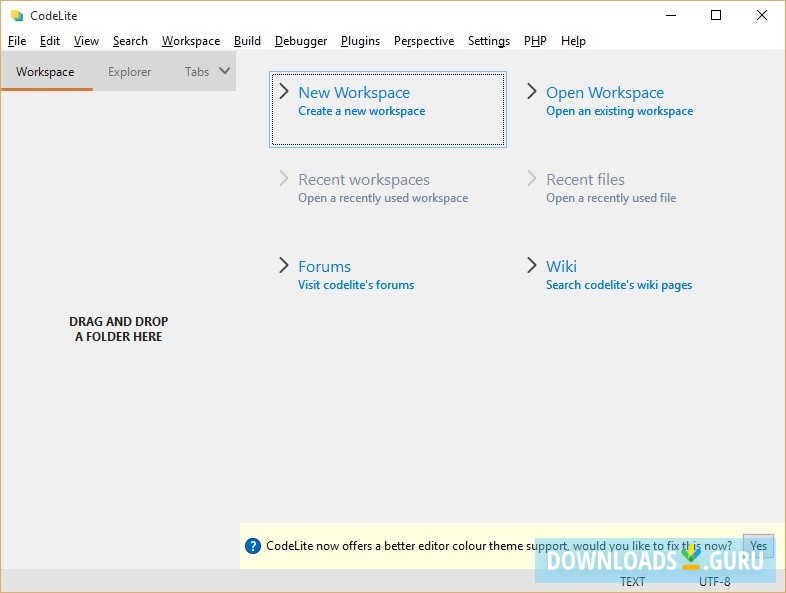The height and width of the screenshot is (593, 786).
Task: Click the CodeLite app icon in title bar
Action: coord(17,16)
